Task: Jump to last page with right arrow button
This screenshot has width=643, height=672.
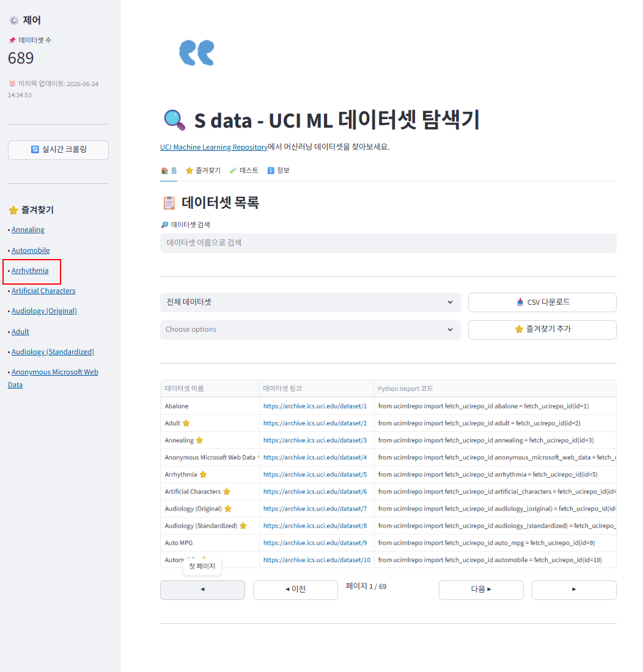Action: (574, 590)
